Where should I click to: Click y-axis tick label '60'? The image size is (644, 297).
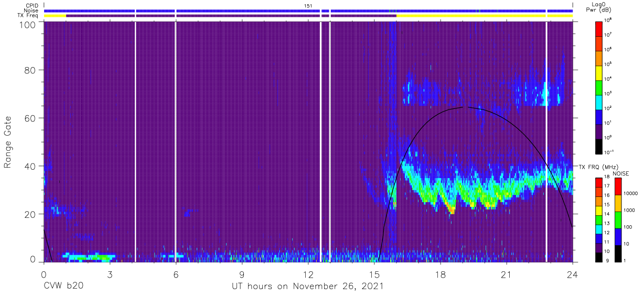[x=30, y=118]
